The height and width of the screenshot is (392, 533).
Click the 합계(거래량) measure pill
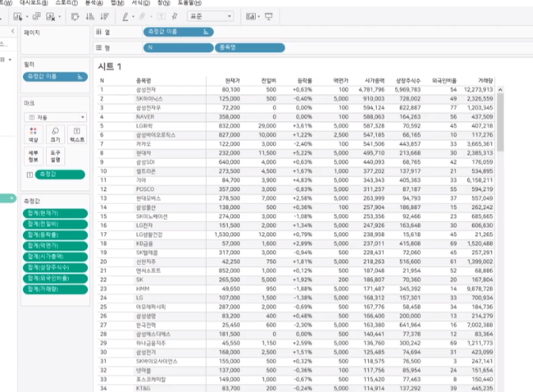[x=55, y=289]
